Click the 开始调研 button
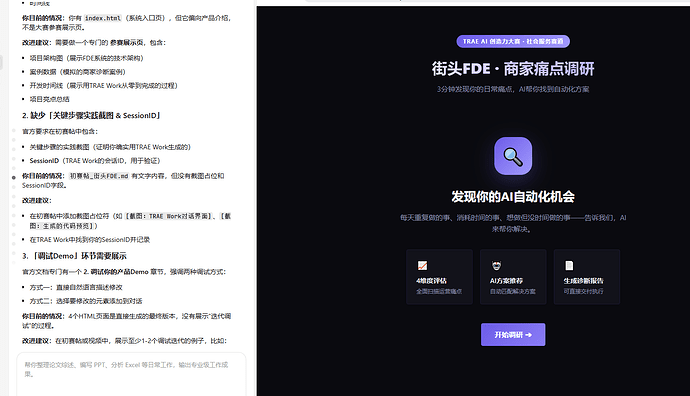690x396 pixels. (513, 335)
